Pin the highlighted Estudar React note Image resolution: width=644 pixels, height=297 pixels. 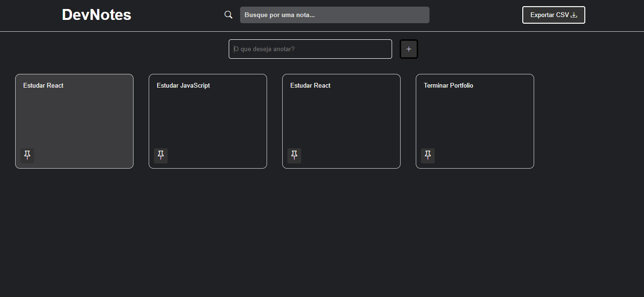pos(27,155)
